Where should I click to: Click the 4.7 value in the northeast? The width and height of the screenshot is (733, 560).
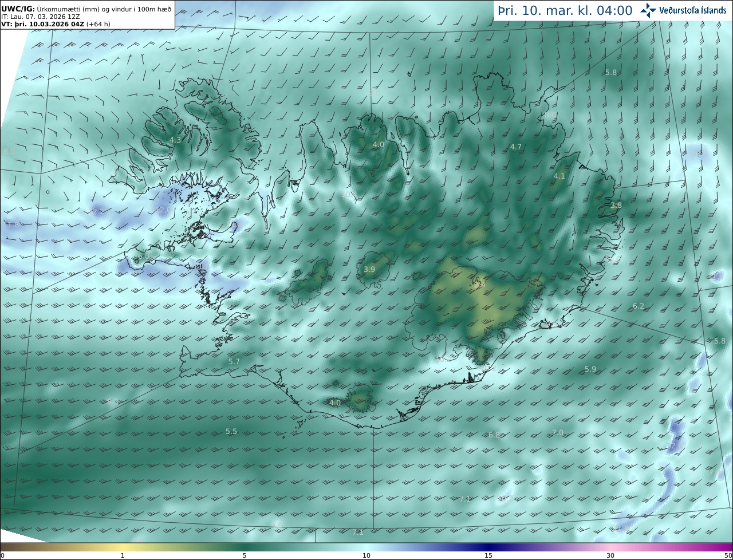[x=516, y=147]
